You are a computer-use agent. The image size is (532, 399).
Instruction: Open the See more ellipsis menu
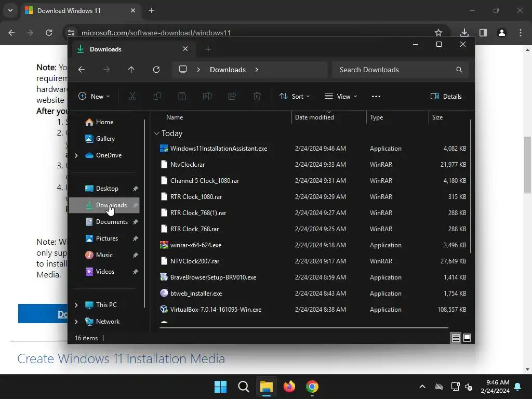click(x=376, y=96)
